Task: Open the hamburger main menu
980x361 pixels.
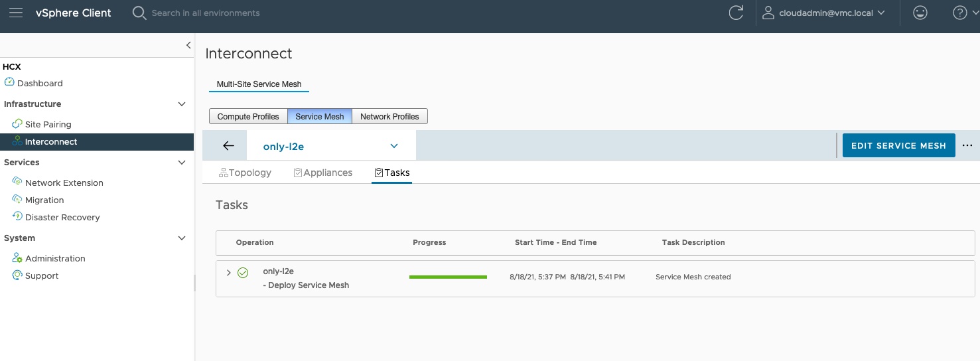Action: tap(16, 13)
